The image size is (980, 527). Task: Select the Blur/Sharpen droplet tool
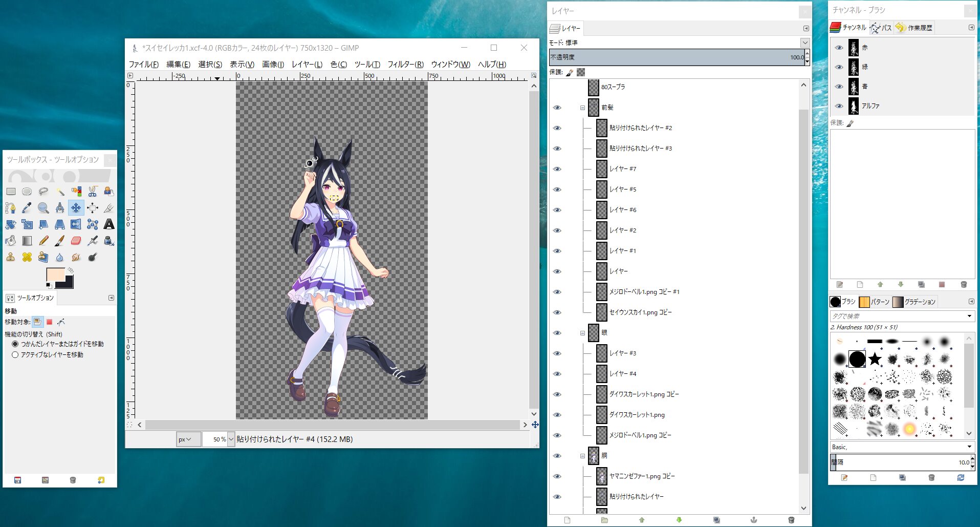click(x=60, y=257)
